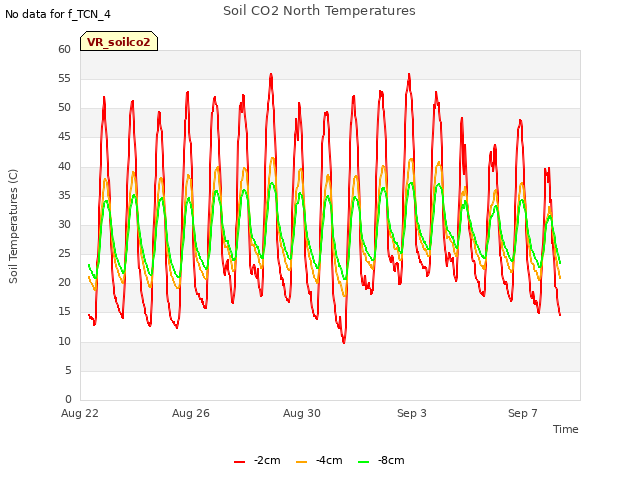The height and width of the screenshot is (480, 640).
Task: Click the Sep 7 x-axis tick label
Action: click(x=523, y=413)
